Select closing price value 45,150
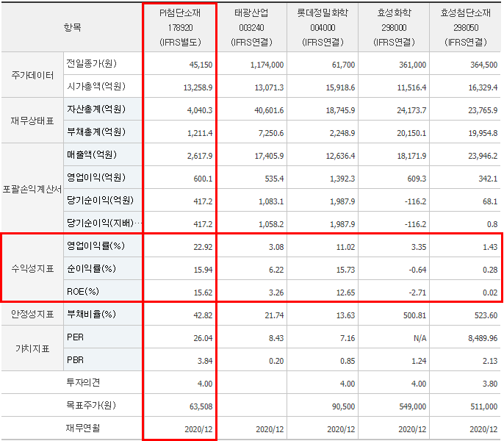 tap(201, 65)
